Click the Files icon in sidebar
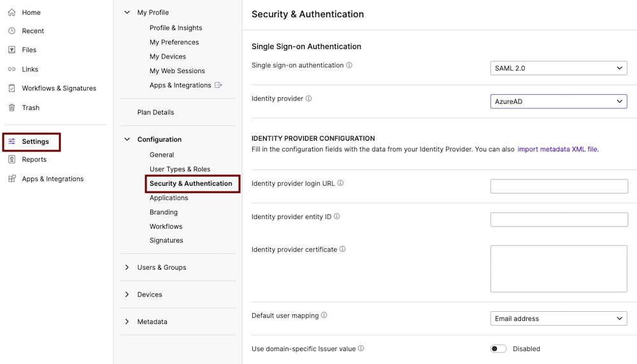637x364 pixels. pyautogui.click(x=11, y=50)
